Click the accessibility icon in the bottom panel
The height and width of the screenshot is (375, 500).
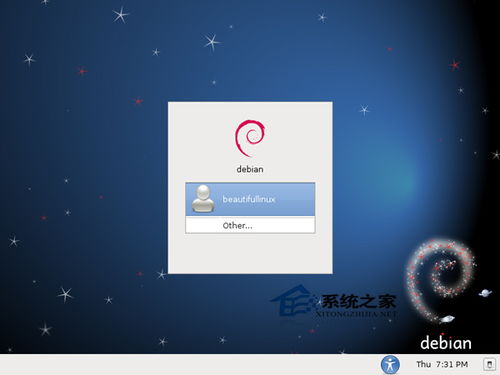point(390,364)
